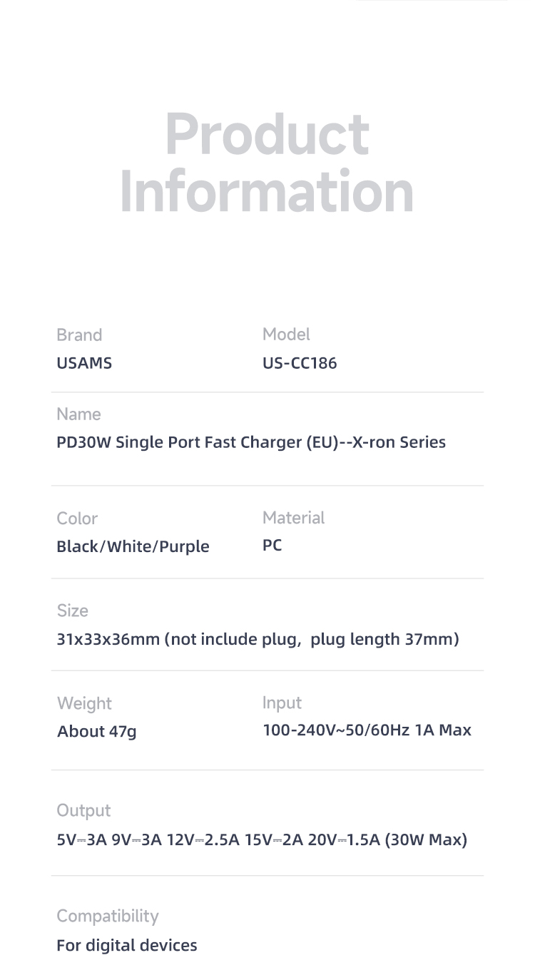The width and height of the screenshot is (535, 980).
Task: Select the USAMS brand value
Action: tap(84, 363)
